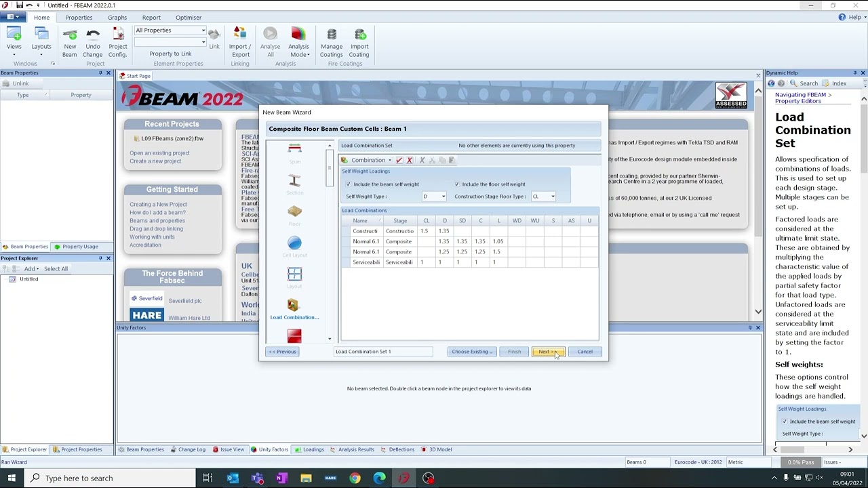Open the Optimiser ribbon tab
The image size is (868, 488).
click(189, 17)
